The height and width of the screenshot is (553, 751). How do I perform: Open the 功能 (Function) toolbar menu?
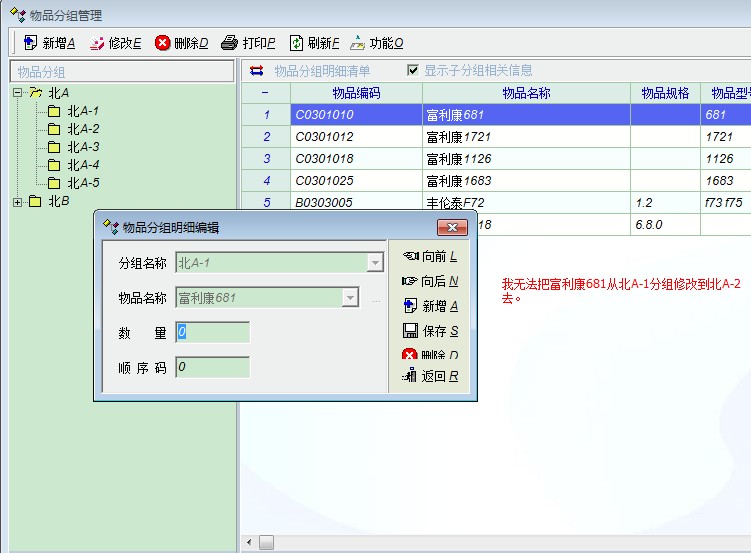pos(358,43)
